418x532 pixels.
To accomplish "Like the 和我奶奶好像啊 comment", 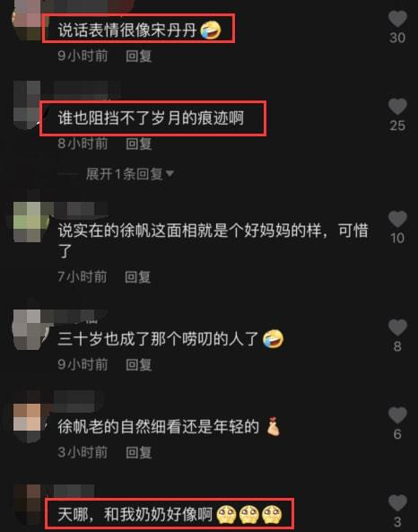I will (397, 502).
